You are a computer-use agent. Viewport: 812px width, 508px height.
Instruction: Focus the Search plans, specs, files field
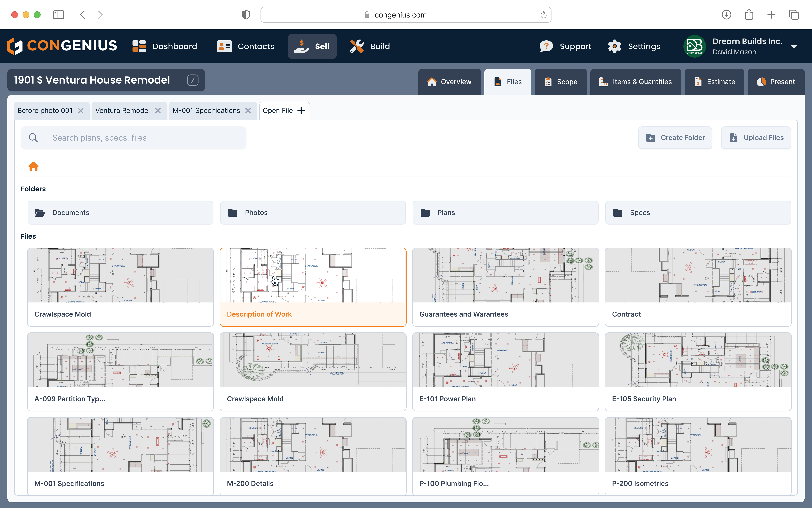(134, 138)
